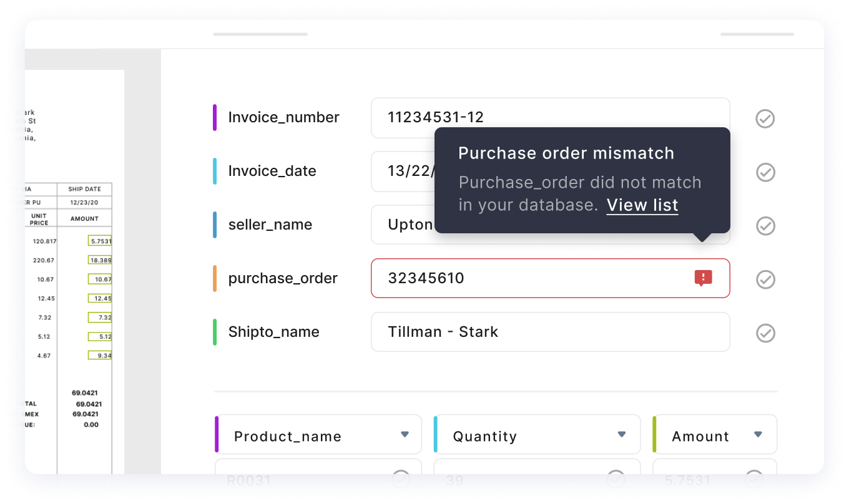Click the Invoice_number input field
The height and width of the screenshot is (504, 849).
(549, 117)
